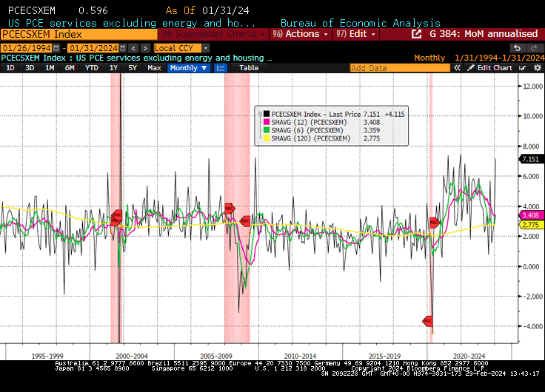Switch to the 5Y time range

pyautogui.click(x=133, y=67)
